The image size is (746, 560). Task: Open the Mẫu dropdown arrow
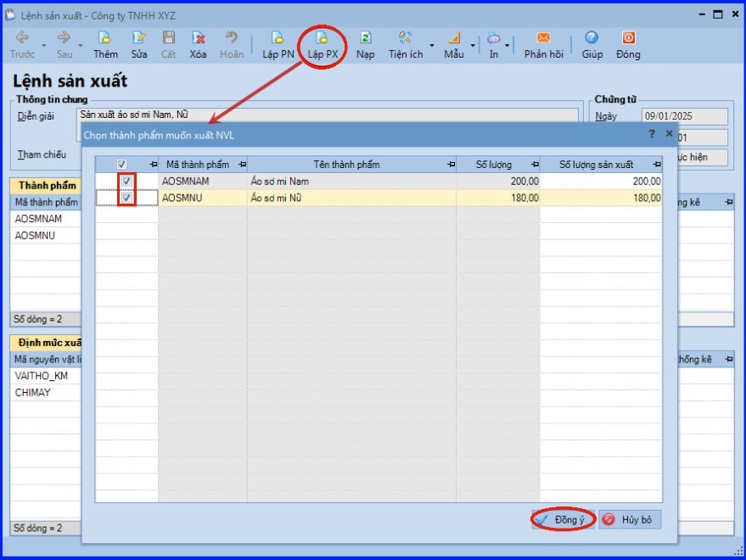coord(473,45)
